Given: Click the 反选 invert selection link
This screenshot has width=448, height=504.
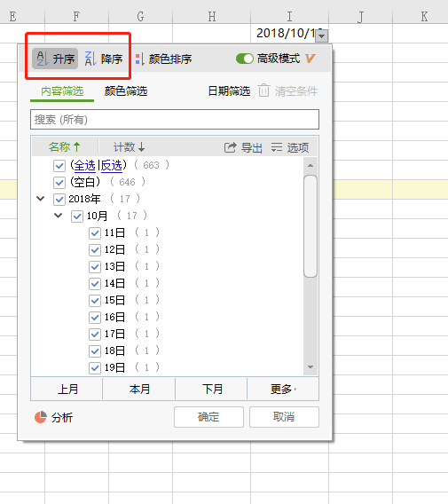Looking at the screenshot, I should pos(111,166).
